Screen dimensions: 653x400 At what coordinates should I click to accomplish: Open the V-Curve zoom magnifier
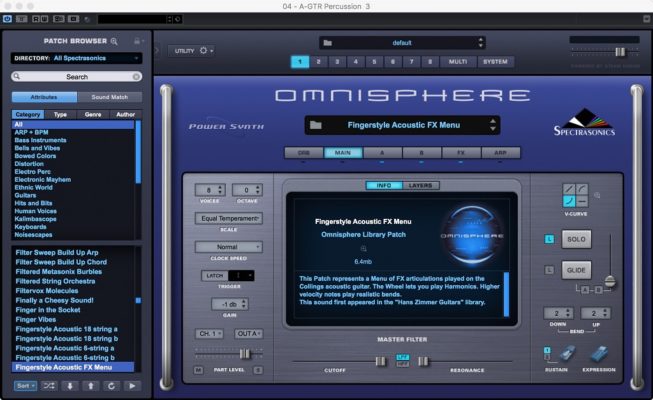[x=597, y=195]
